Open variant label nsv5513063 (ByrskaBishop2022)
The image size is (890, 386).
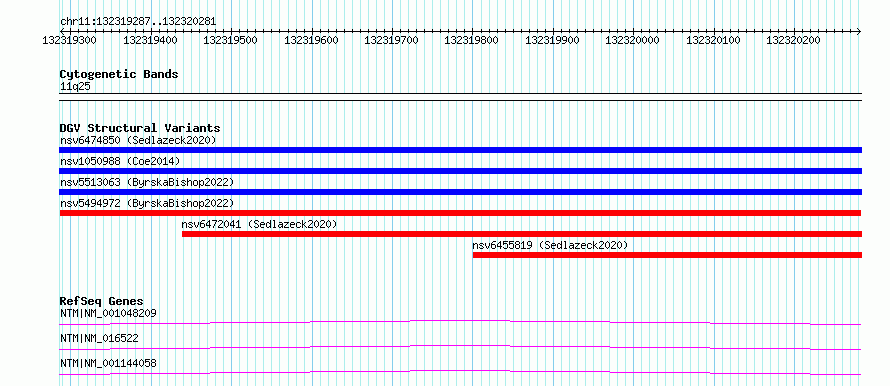click(146, 182)
